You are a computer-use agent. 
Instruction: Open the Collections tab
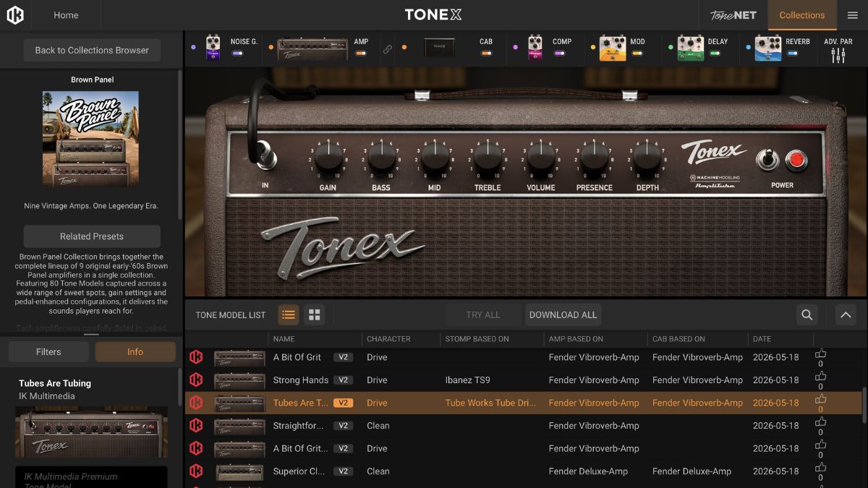click(801, 15)
